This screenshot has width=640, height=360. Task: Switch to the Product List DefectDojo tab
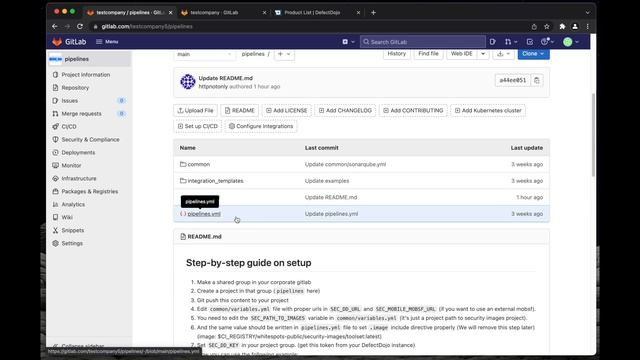[x=317, y=13]
